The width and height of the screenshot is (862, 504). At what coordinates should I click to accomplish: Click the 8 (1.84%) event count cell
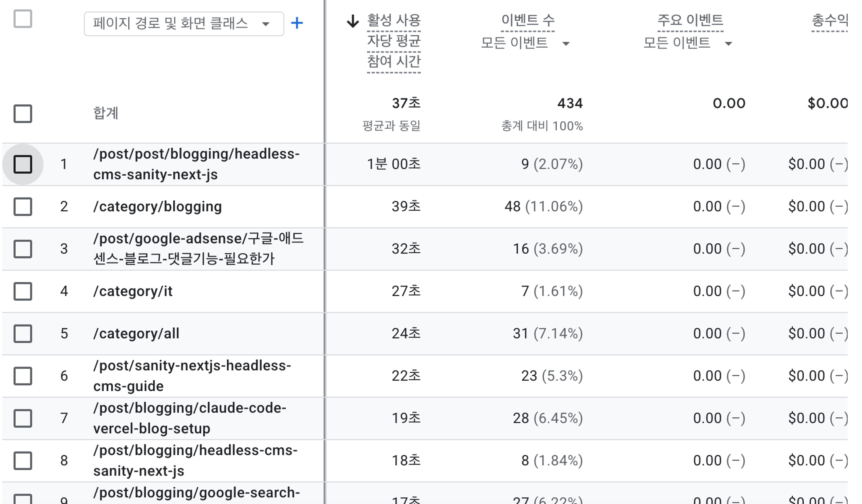(x=552, y=461)
